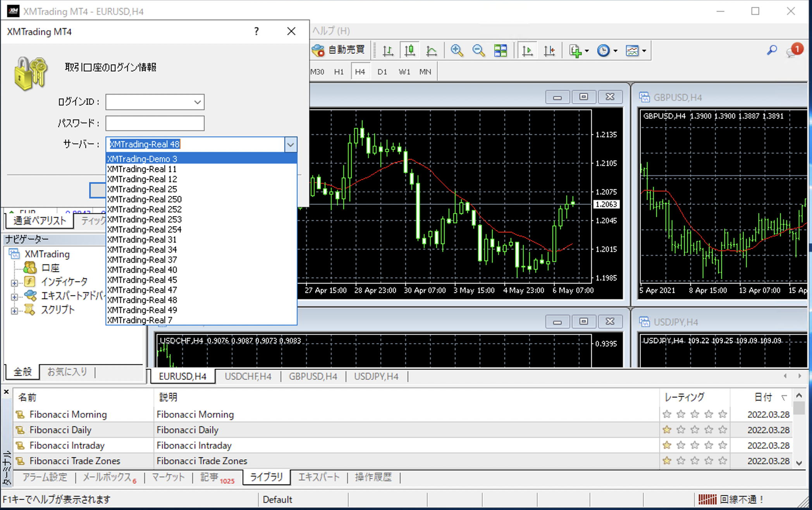Close the XMTrading MT4 login dialog
This screenshot has height=510, width=812.
(291, 31)
